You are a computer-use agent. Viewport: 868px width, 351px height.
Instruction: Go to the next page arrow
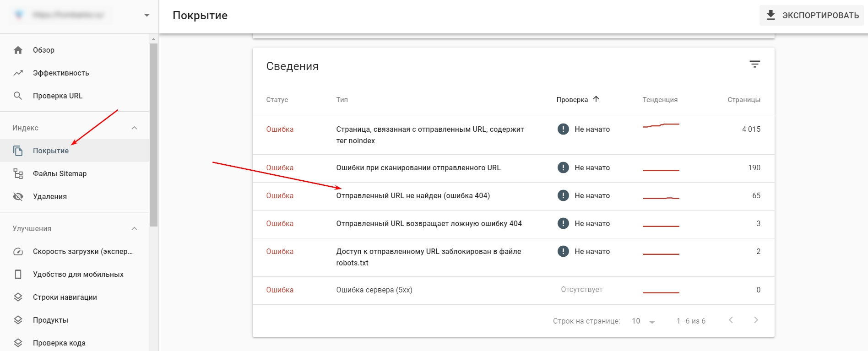coord(756,320)
